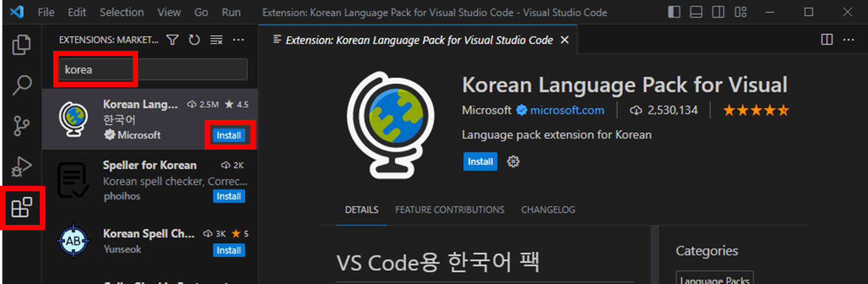Viewport: 868px width, 284px height.
Task: Open manage gear icon beside Install
Action: (513, 162)
